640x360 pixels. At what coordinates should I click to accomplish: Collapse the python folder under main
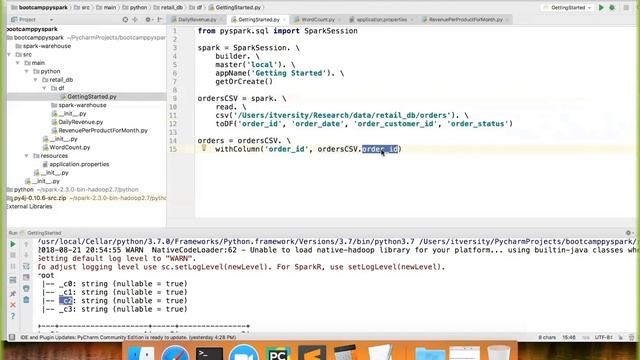pos(27,71)
